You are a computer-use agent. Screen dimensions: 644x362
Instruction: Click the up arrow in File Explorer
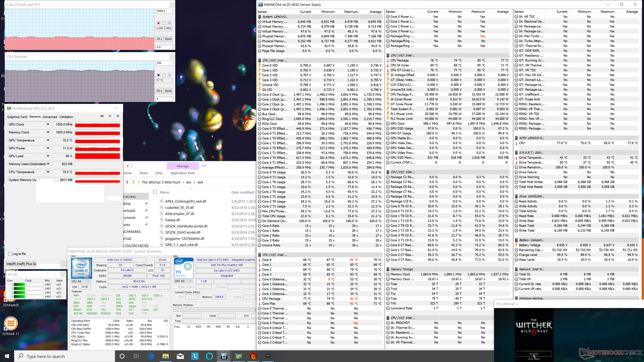127,182
